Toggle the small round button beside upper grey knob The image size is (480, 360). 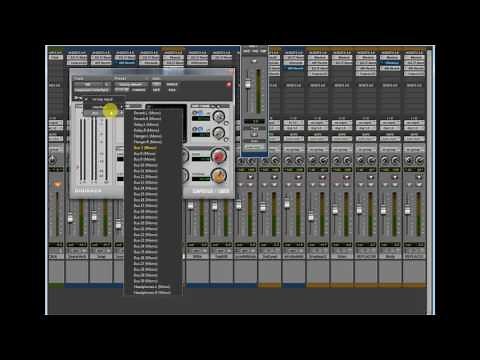point(226,123)
